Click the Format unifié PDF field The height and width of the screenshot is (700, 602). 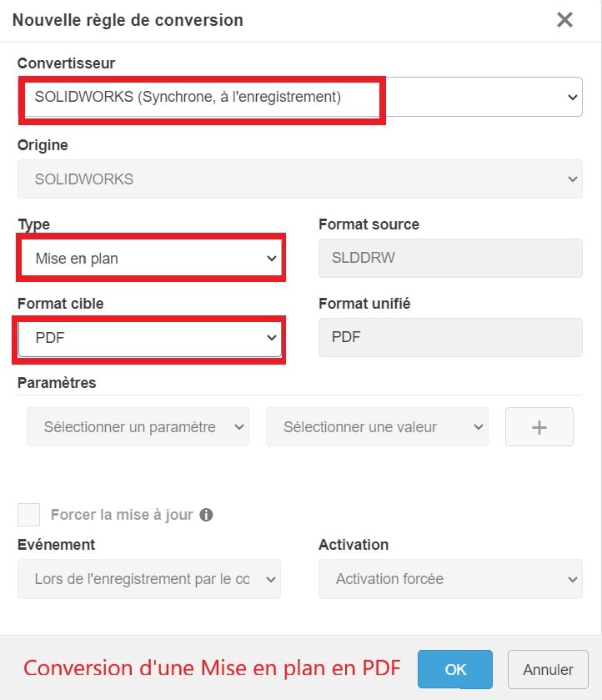click(x=450, y=338)
